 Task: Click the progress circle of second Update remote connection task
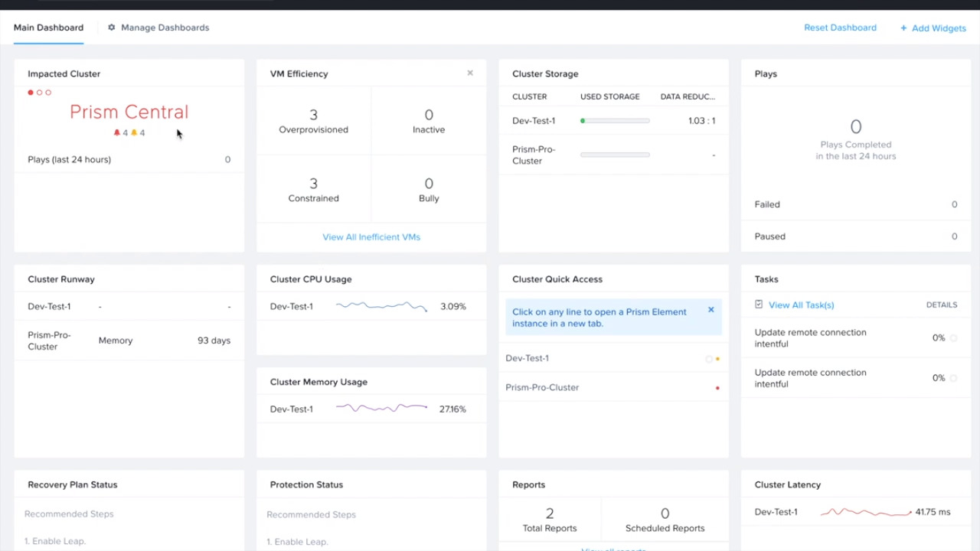coord(953,378)
